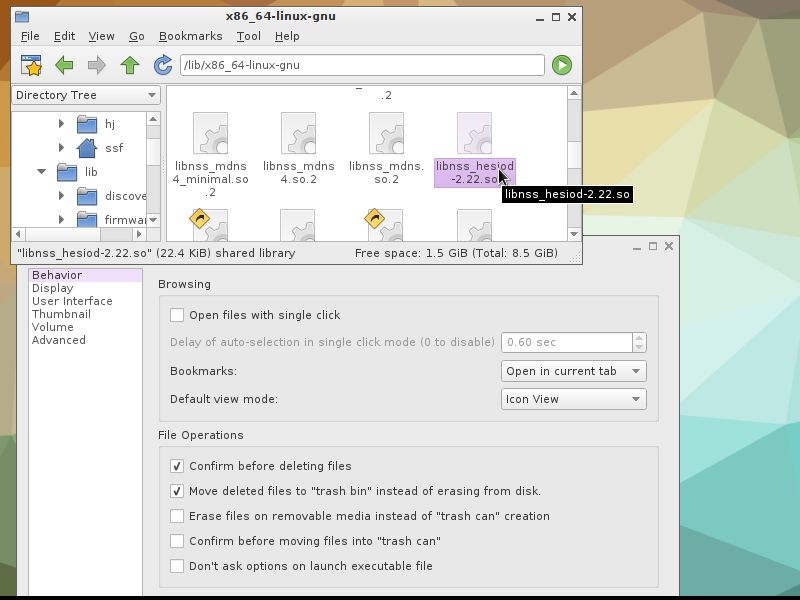Reload the folder with refresh icon

pyautogui.click(x=163, y=65)
